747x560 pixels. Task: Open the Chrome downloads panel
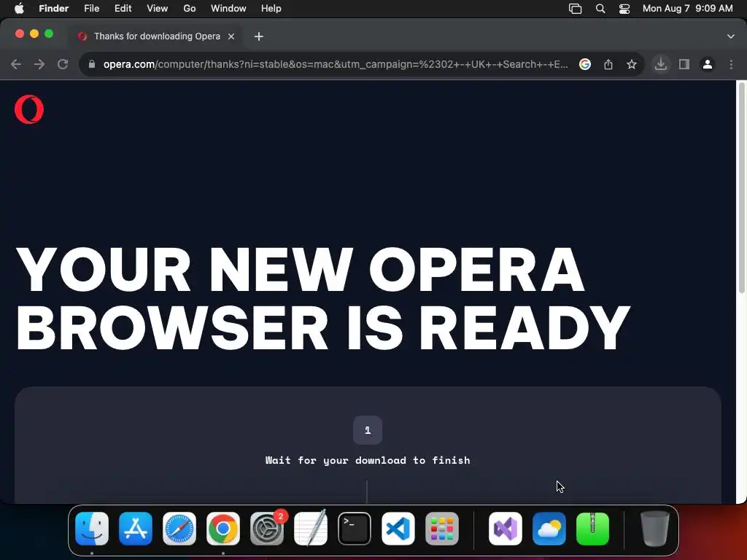click(661, 64)
